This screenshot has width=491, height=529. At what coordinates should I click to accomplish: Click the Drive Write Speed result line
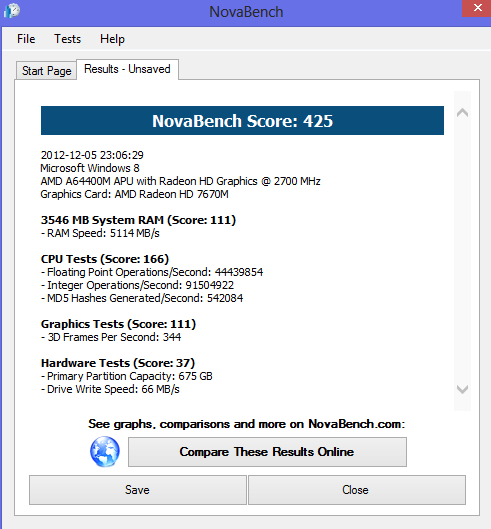pyautogui.click(x=110, y=389)
